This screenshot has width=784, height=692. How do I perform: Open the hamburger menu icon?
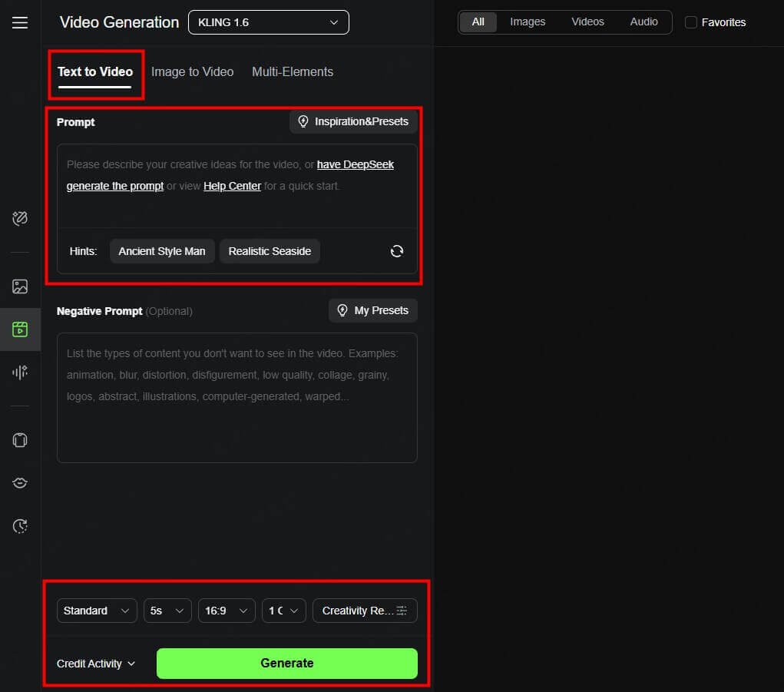tap(20, 22)
